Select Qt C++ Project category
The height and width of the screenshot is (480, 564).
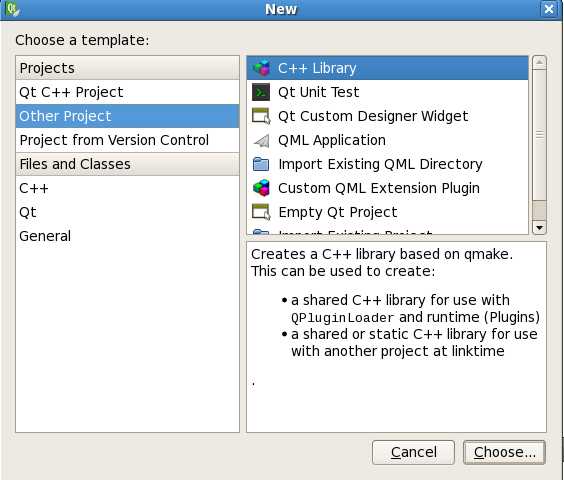pyautogui.click(x=127, y=92)
